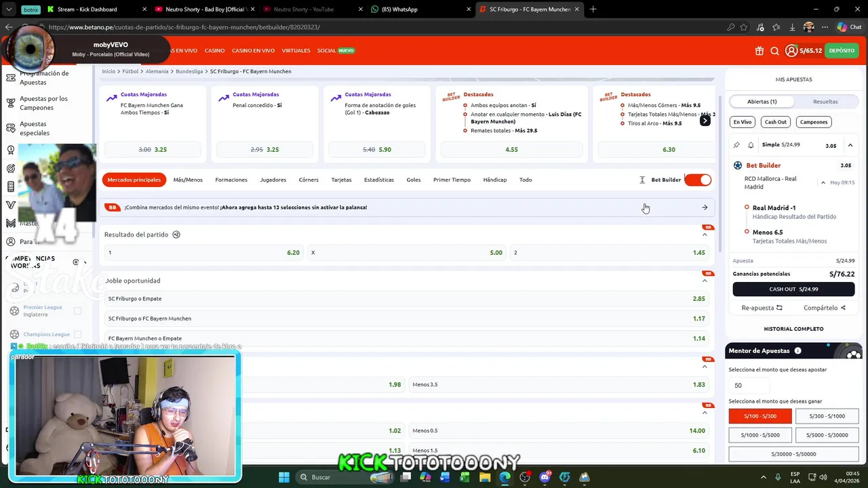Click the Bundesliga breadcrumb link
This screenshot has width=868, height=488.
pos(189,71)
